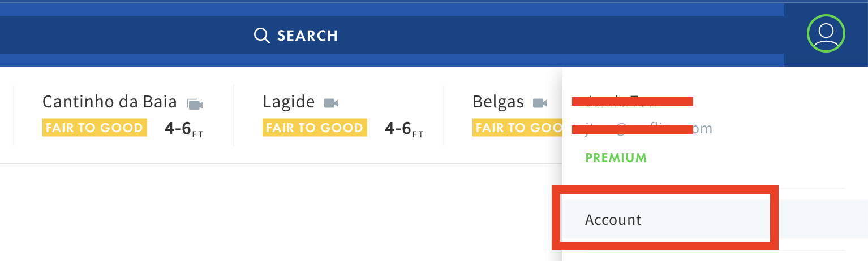The width and height of the screenshot is (868, 261).
Task: Click the PREMIUM membership label
Action: coord(616,158)
